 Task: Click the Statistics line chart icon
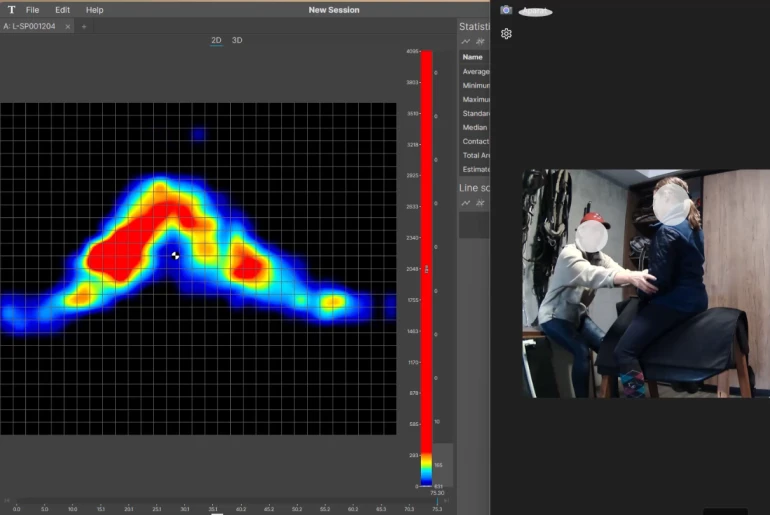coord(466,42)
